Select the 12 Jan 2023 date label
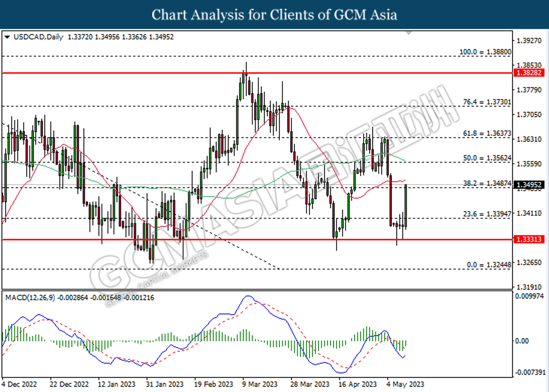 [117, 384]
